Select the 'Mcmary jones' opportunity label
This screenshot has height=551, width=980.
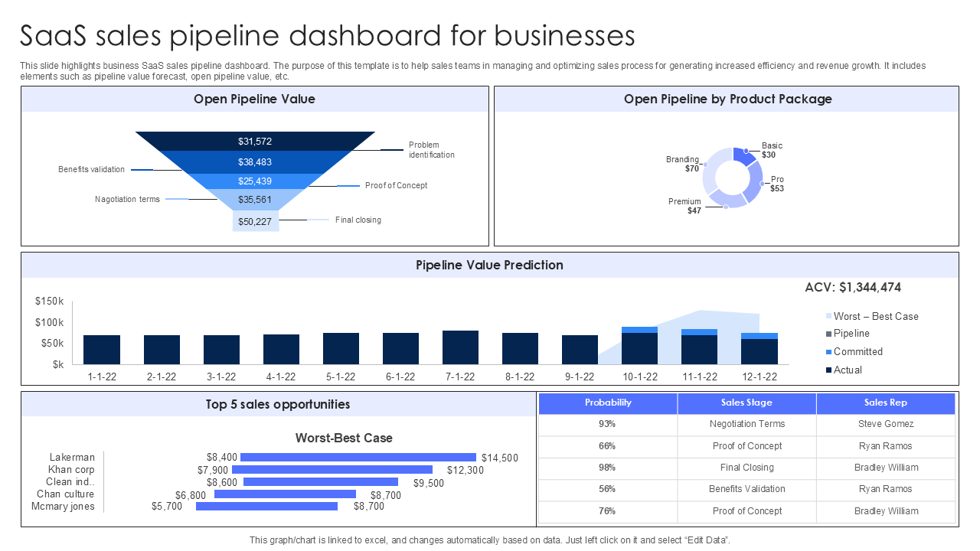tap(64, 507)
